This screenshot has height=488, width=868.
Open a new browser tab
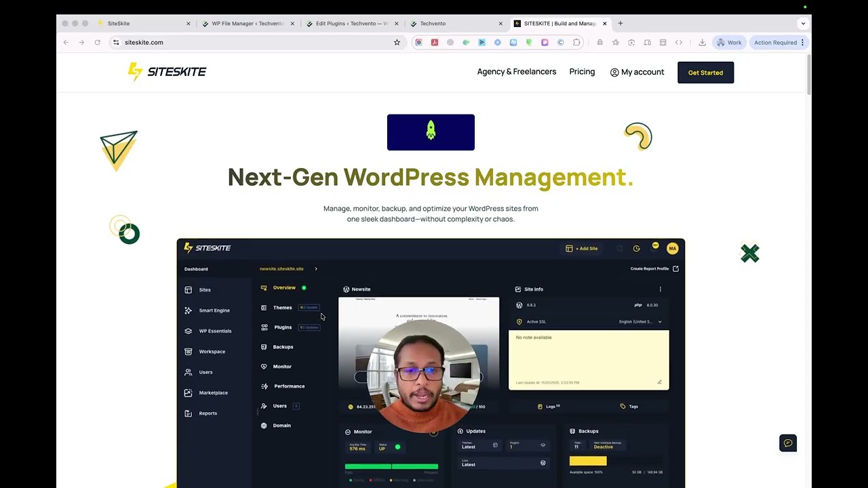[x=620, y=24]
